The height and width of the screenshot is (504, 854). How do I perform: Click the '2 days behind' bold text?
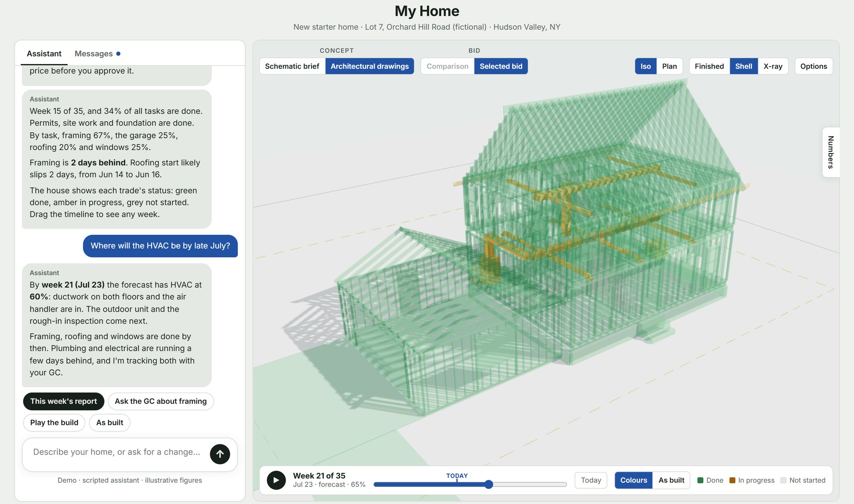(x=98, y=163)
